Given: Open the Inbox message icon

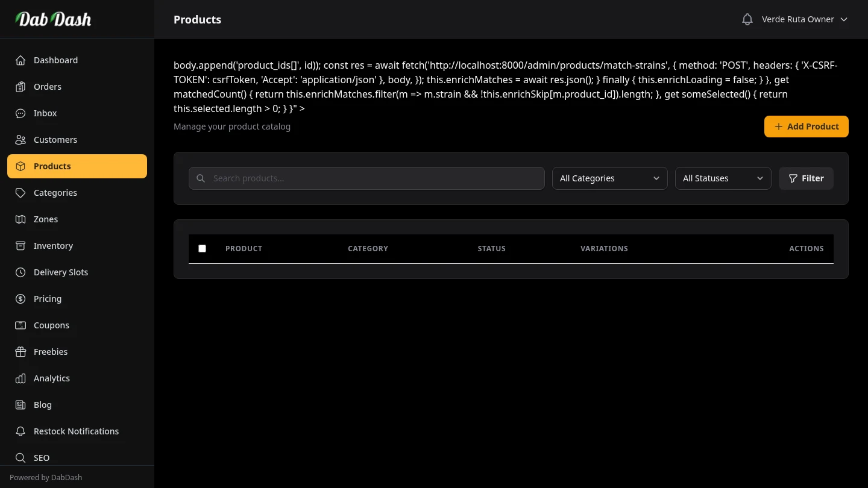Looking at the screenshot, I should pos(20,113).
